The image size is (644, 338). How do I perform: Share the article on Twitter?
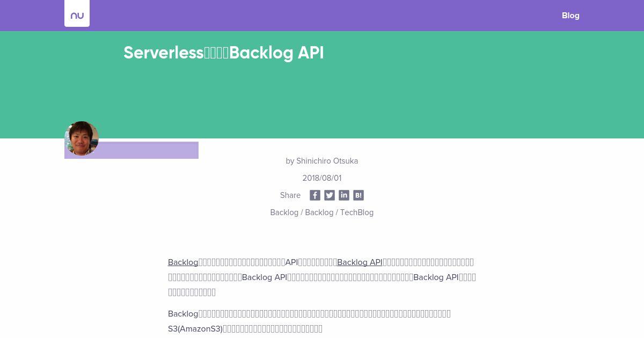point(330,195)
